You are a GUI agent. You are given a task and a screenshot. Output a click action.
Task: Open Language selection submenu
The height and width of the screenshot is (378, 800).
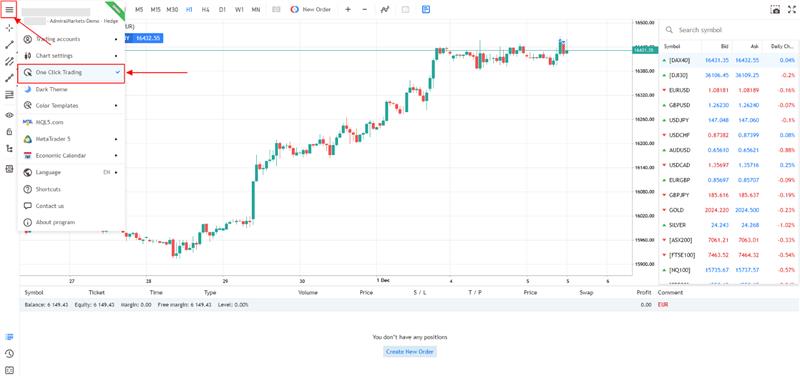[71, 172]
